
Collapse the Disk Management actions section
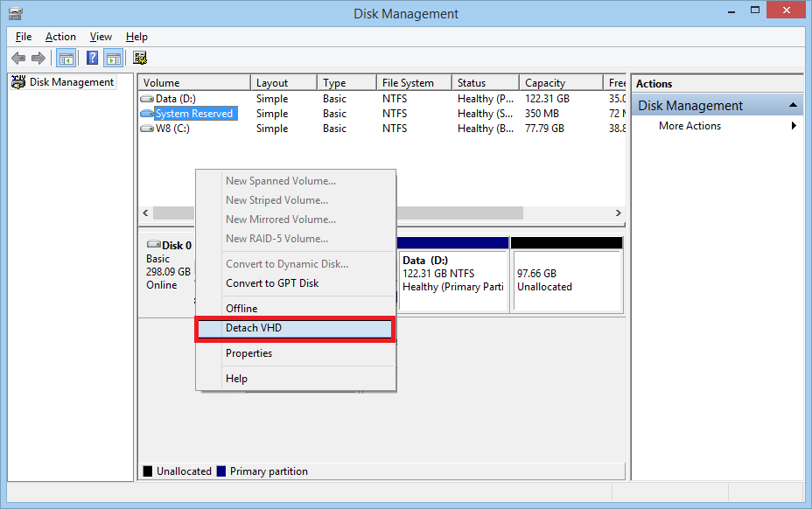click(794, 103)
